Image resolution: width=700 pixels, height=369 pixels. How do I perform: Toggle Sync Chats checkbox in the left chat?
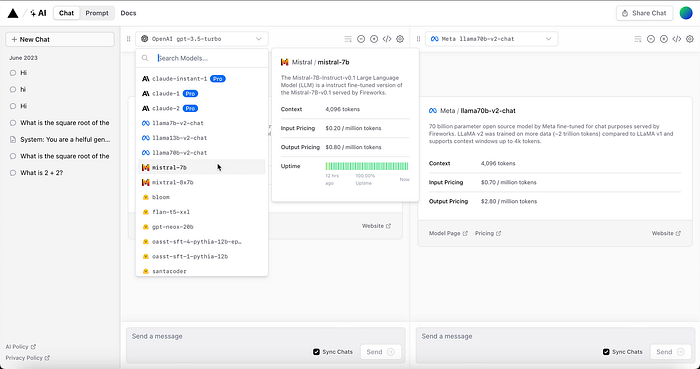[x=317, y=352]
